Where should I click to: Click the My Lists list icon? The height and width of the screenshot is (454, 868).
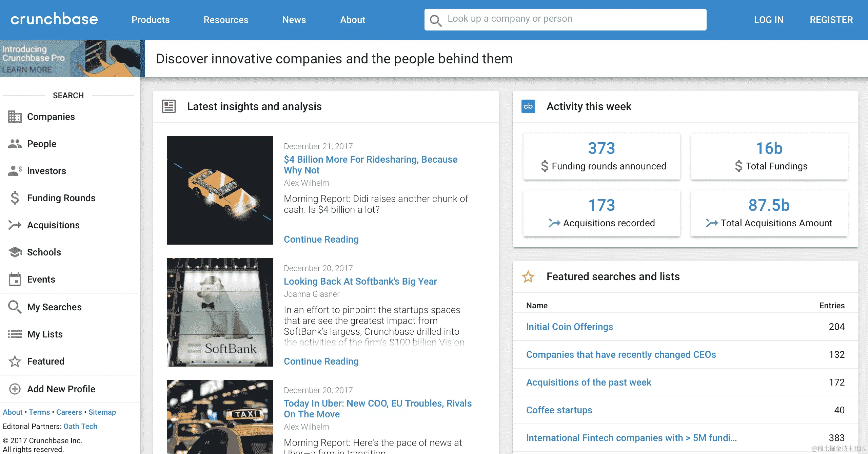pos(15,334)
